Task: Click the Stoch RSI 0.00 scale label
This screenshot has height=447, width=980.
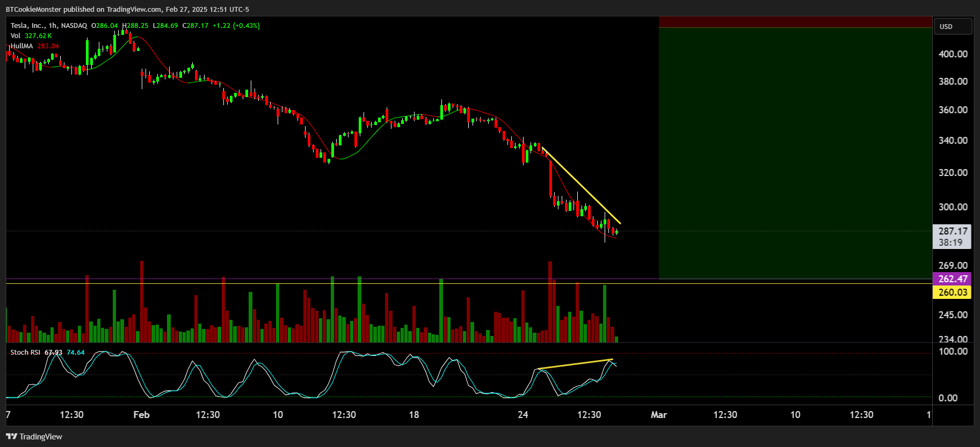Action: [x=948, y=398]
